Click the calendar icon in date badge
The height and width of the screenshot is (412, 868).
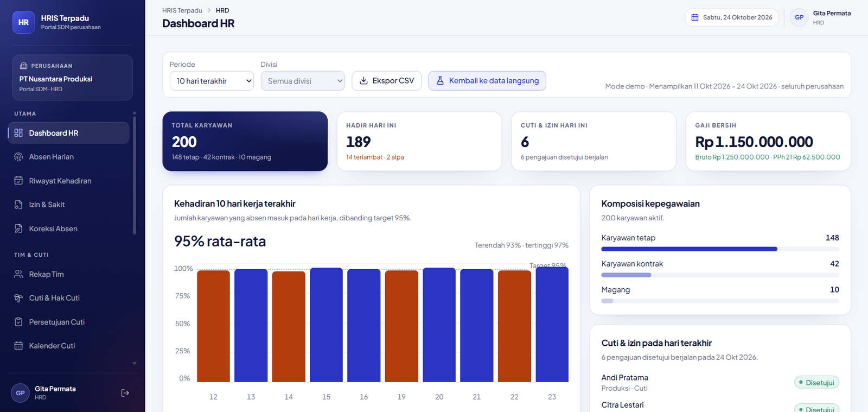[695, 17]
